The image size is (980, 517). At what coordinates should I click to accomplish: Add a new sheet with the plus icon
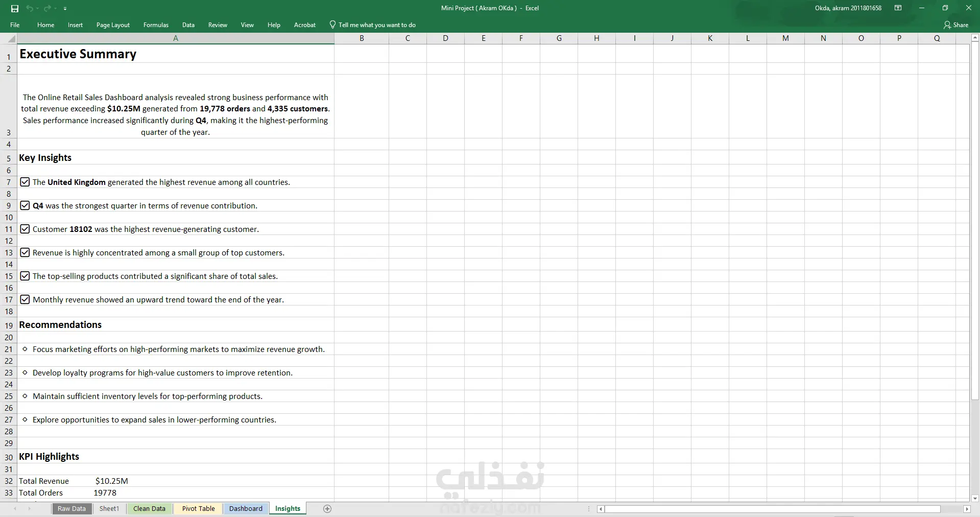(327, 509)
